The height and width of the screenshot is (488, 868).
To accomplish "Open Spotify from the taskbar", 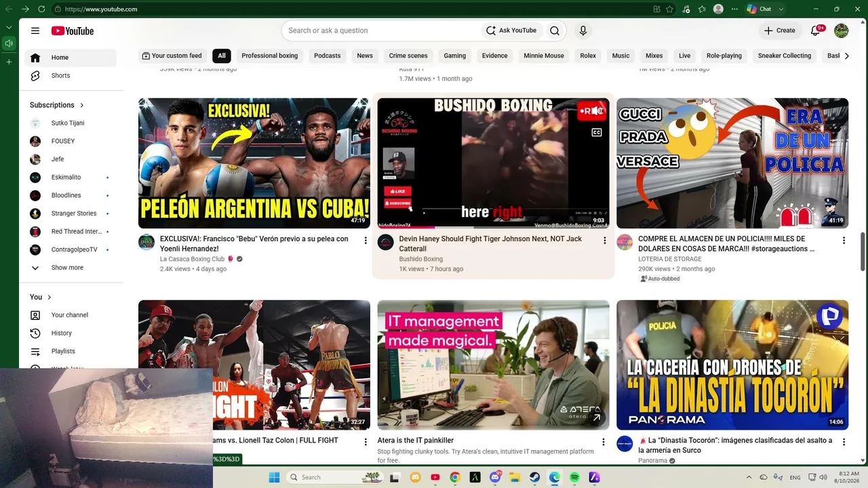I will 574,477.
